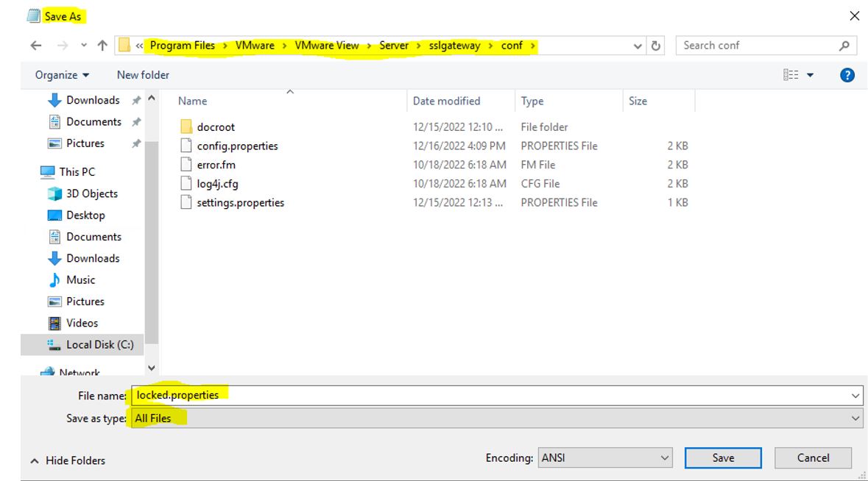Open the view options dropdown arrow

(x=811, y=75)
